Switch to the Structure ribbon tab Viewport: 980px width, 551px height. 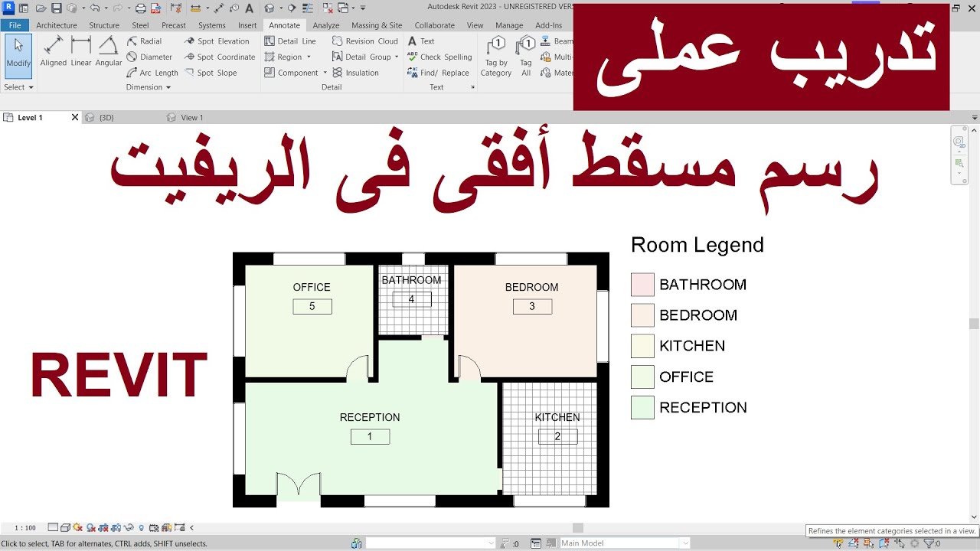(x=104, y=25)
